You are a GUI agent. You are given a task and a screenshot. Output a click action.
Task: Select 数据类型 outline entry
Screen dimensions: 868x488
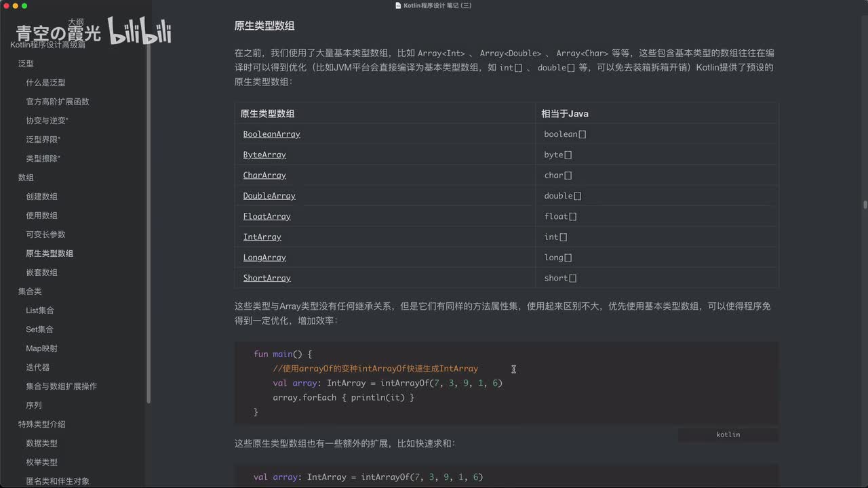tap(42, 443)
